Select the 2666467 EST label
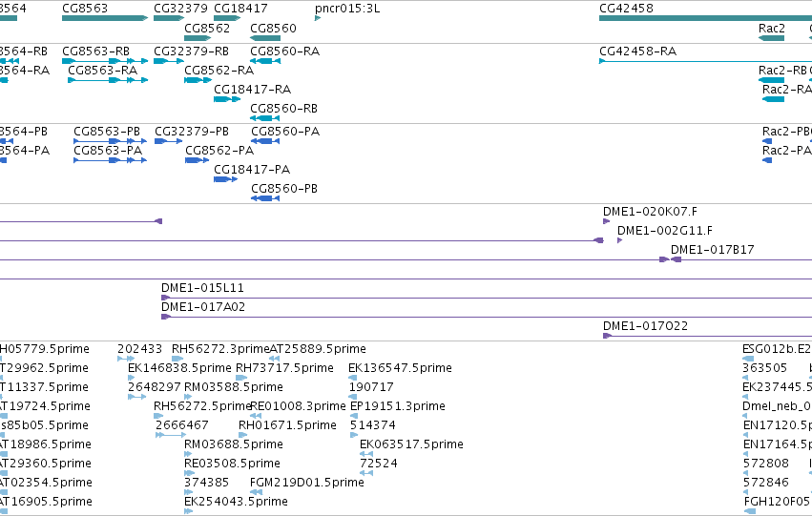The width and height of the screenshot is (812, 516). click(x=182, y=426)
